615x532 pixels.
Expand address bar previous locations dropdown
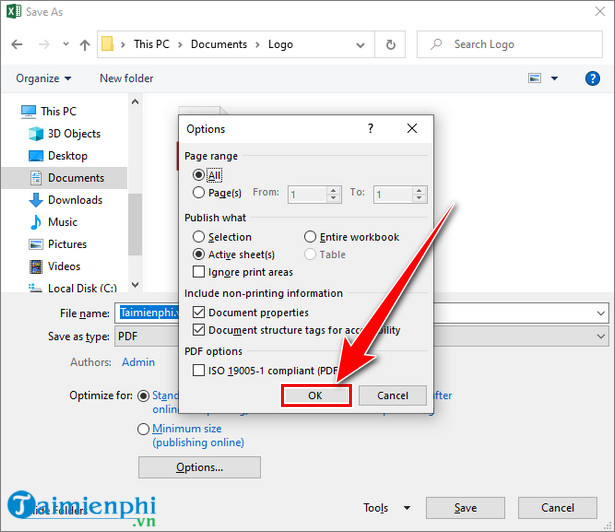(x=360, y=45)
